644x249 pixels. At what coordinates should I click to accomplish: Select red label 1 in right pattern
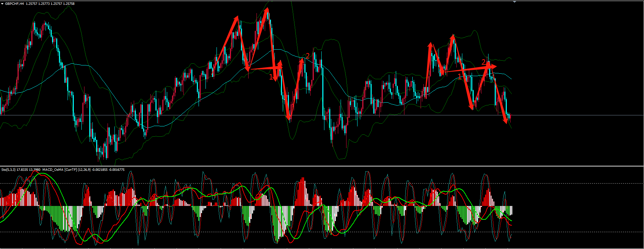(x=459, y=76)
